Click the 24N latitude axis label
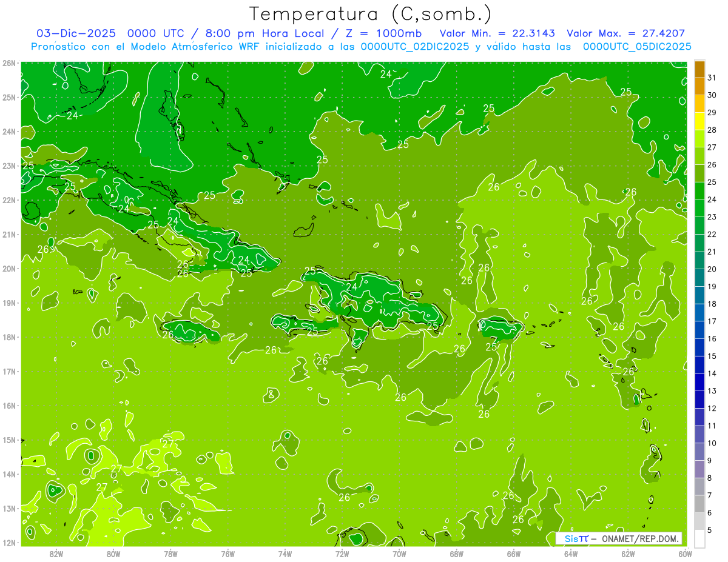 coord(8,132)
